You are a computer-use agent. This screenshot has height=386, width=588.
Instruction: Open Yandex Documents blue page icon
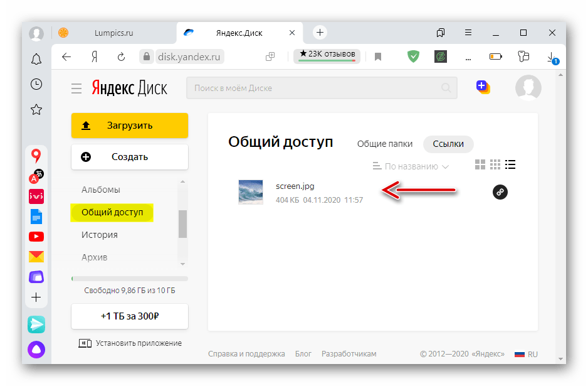point(36,217)
